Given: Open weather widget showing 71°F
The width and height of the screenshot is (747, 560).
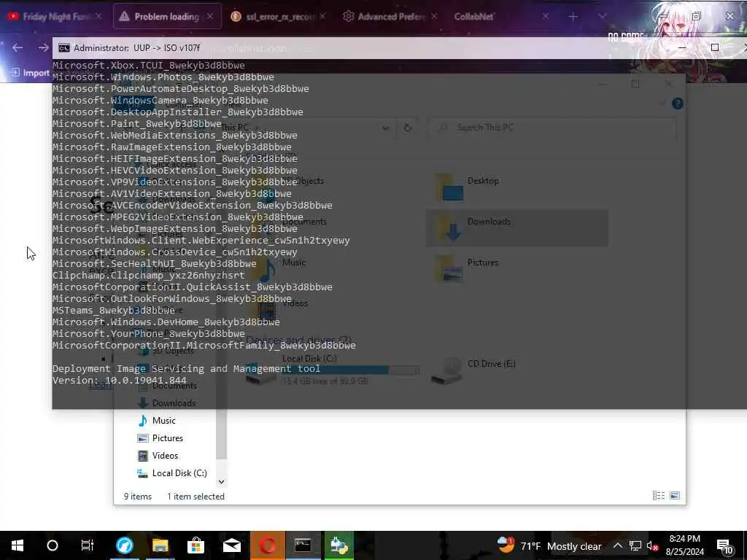Looking at the screenshot, I should (549, 545).
